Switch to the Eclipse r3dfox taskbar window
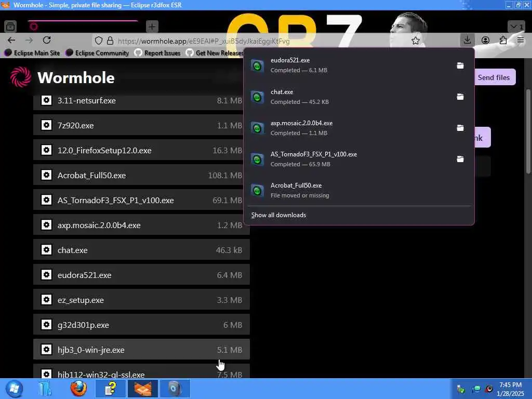The image size is (532, 399). (x=142, y=389)
